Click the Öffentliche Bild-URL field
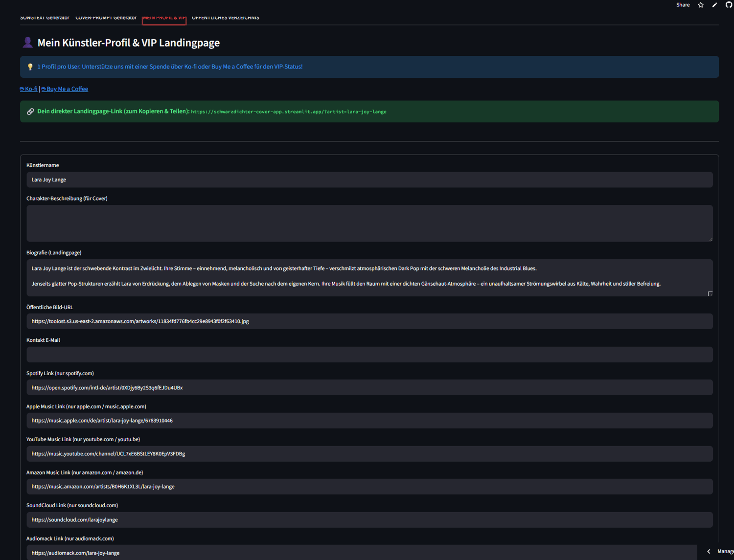This screenshot has height=560, width=734. click(369, 321)
